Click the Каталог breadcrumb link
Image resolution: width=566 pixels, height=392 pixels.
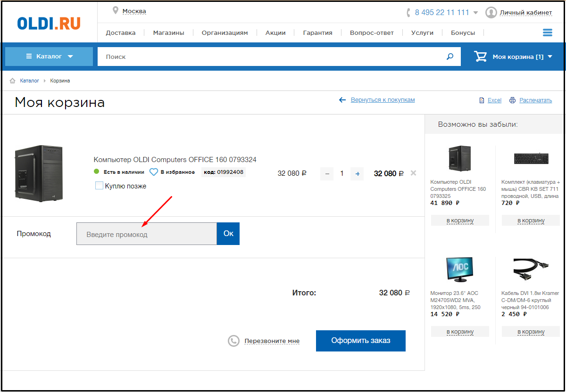[x=29, y=81]
